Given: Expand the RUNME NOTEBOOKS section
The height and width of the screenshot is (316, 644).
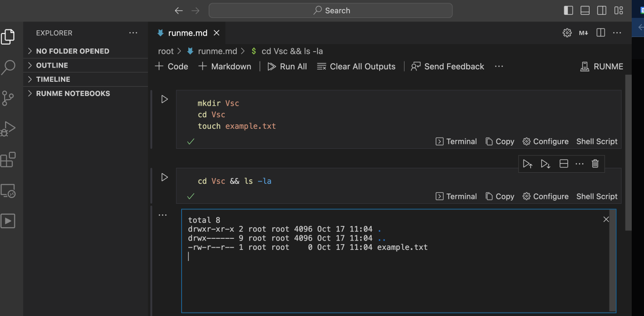Looking at the screenshot, I should click(x=73, y=93).
